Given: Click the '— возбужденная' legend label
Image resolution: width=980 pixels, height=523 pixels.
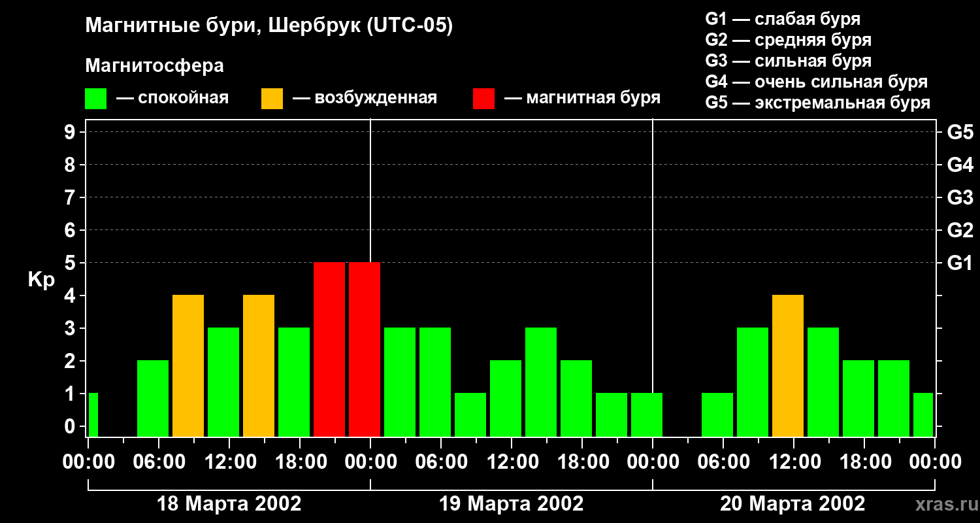Looking at the screenshot, I should (365, 98).
